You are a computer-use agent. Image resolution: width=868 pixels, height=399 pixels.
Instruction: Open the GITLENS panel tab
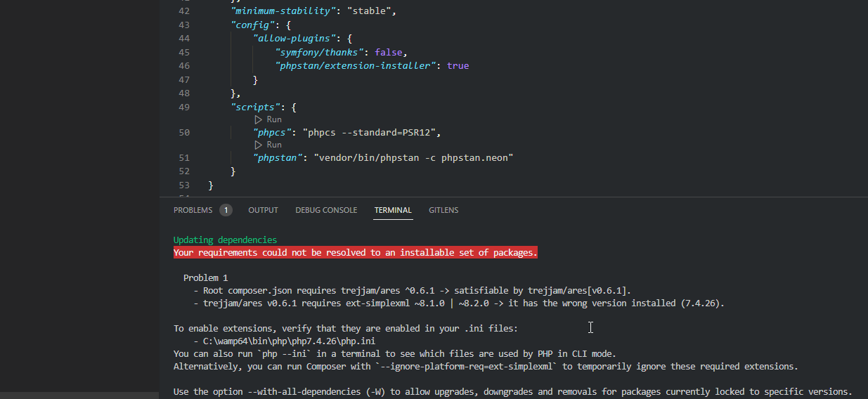click(443, 210)
